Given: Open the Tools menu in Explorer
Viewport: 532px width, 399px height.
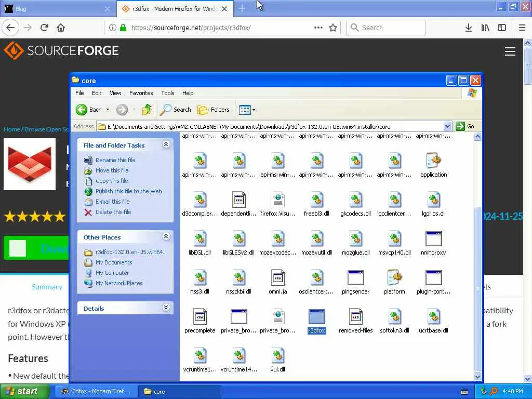Looking at the screenshot, I should [x=168, y=93].
